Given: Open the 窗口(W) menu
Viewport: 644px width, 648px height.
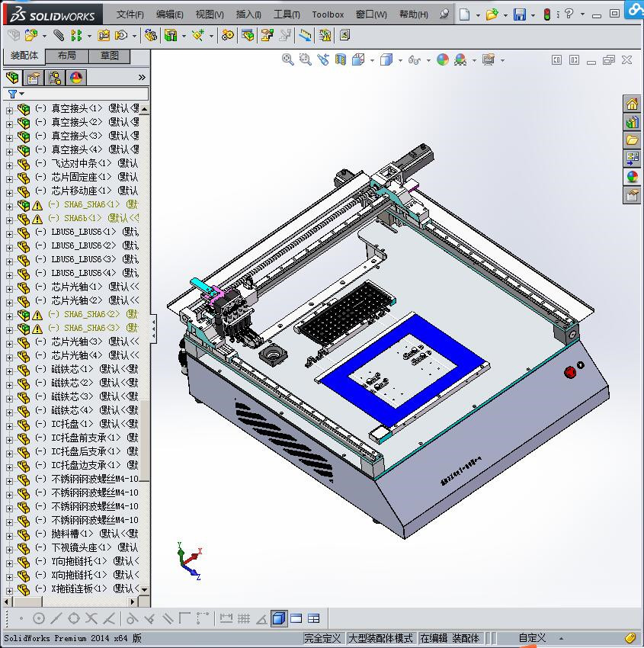Looking at the screenshot, I should 371,14.
